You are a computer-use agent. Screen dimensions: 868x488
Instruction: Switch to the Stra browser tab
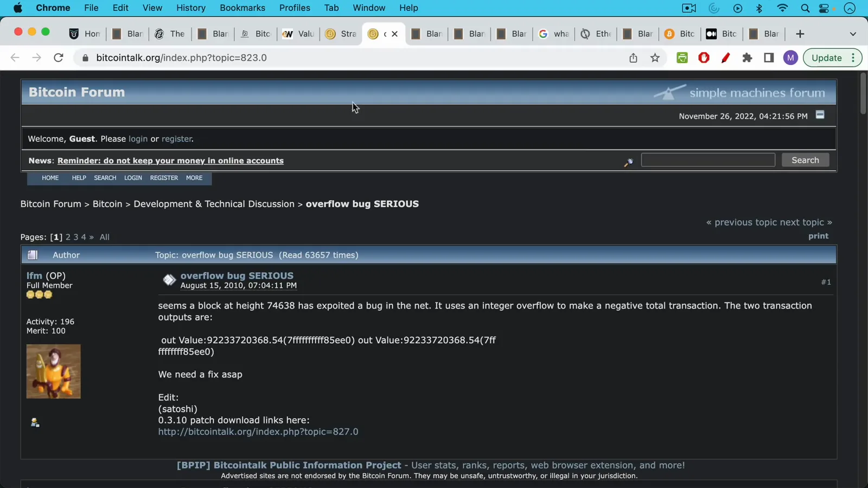pyautogui.click(x=341, y=34)
